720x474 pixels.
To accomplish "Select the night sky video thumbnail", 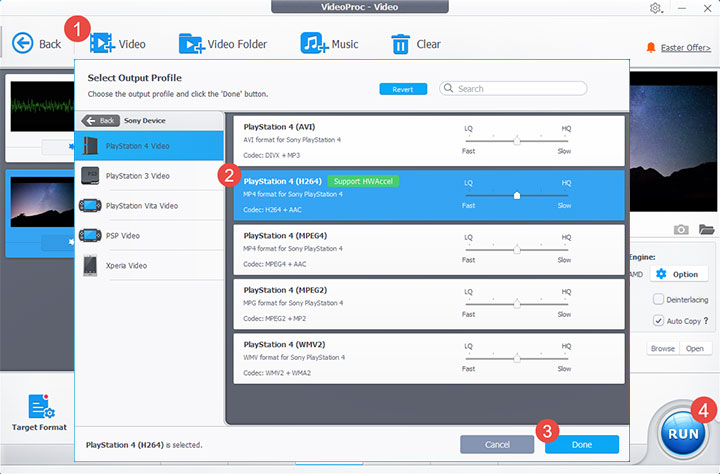I will coord(42,202).
